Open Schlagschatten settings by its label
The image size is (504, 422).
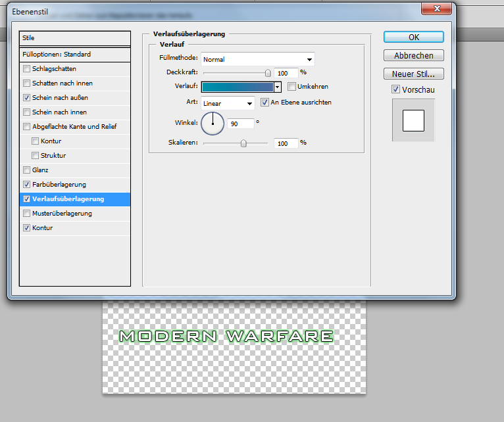tap(54, 69)
